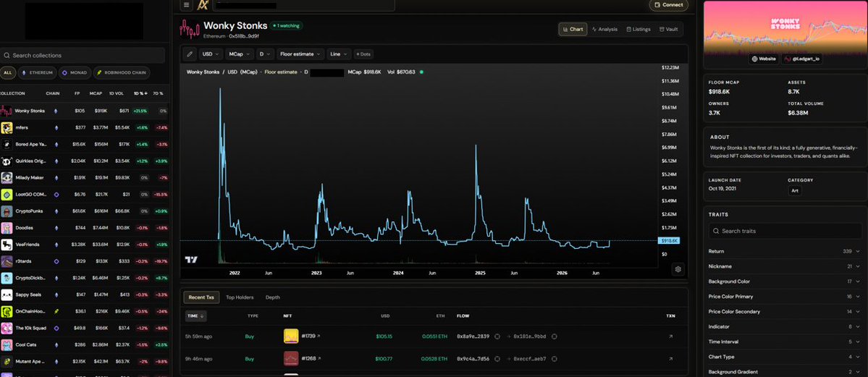
Task: Select the Doodles collection avatar
Action: 7,228
